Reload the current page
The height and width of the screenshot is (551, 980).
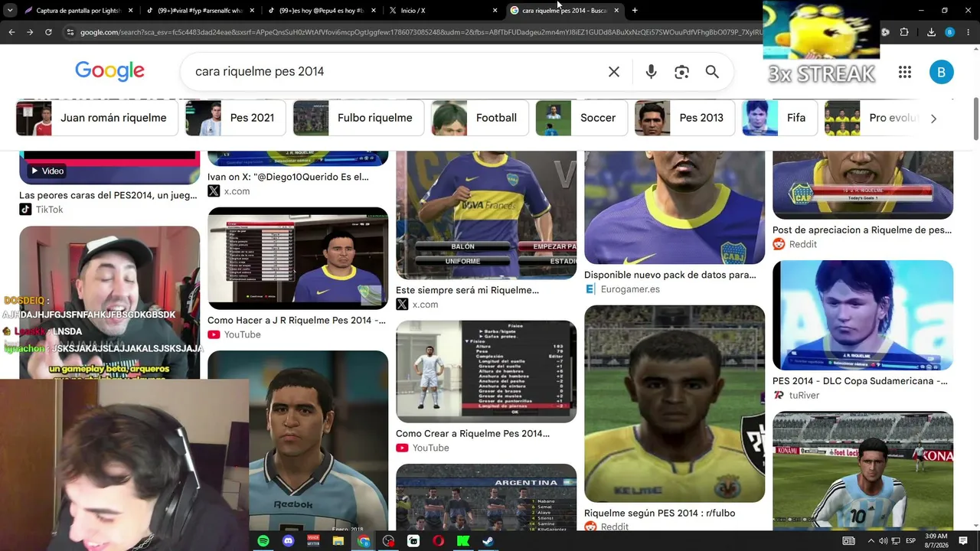click(x=48, y=32)
